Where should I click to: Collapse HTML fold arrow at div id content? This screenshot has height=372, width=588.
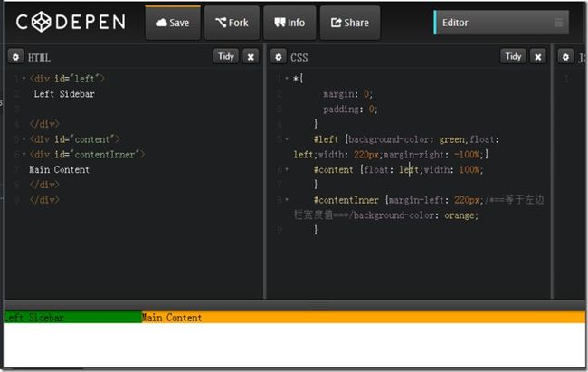click(24, 138)
